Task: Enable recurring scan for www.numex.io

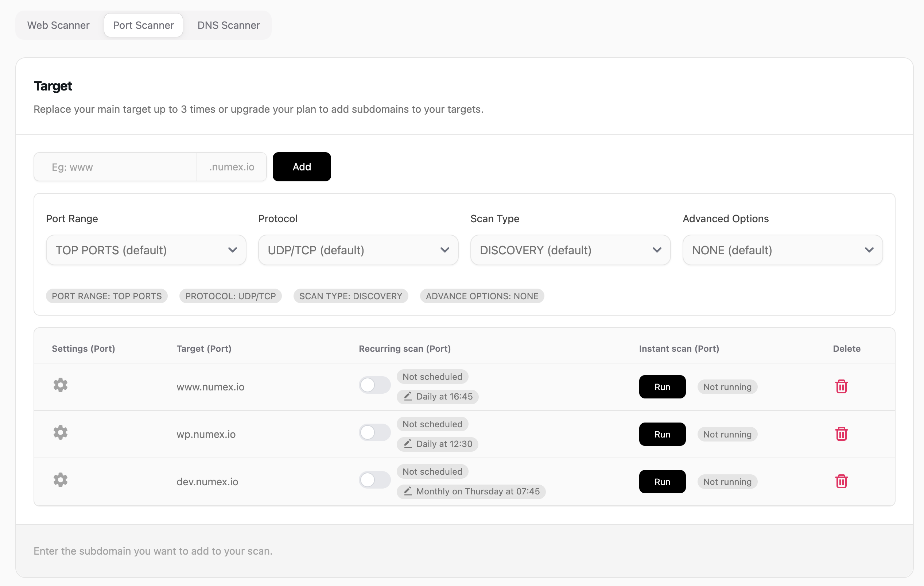Action: 374,385
